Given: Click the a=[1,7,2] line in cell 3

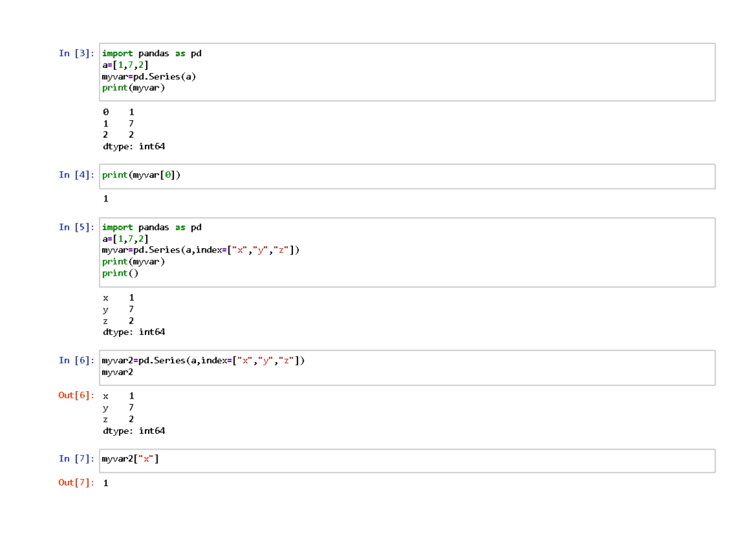Looking at the screenshot, I should pos(125,65).
